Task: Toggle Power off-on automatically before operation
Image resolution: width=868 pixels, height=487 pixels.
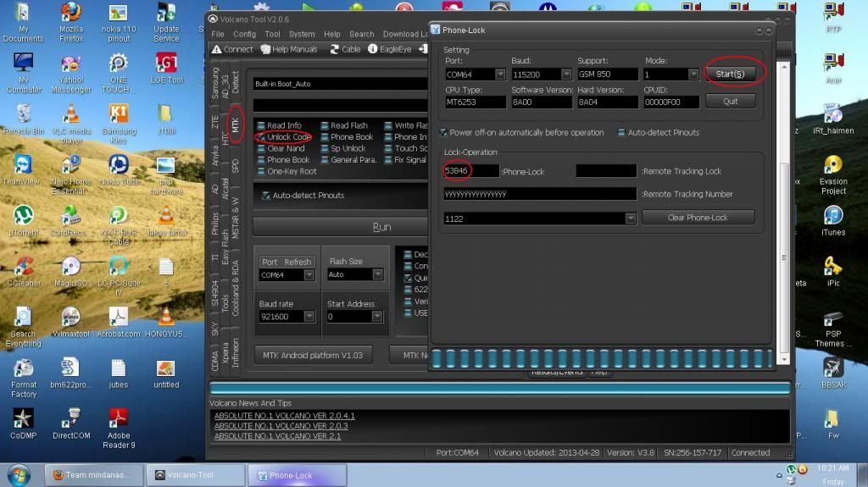Action: point(444,133)
